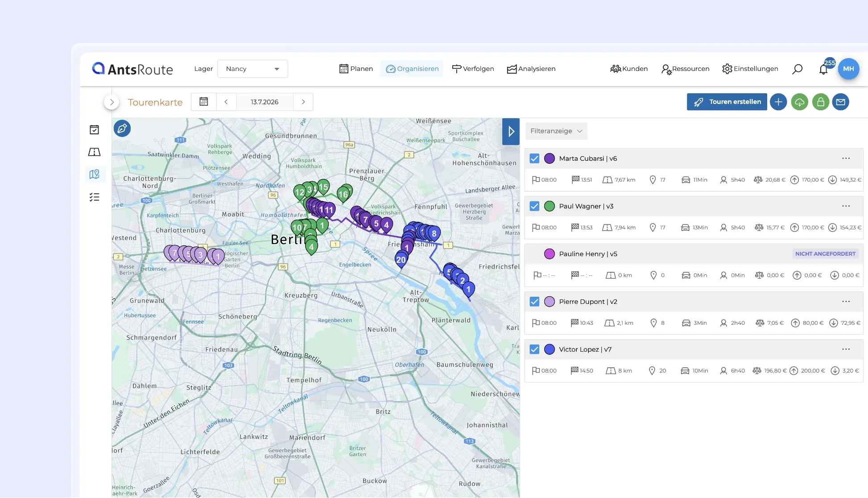
Task: Click the notification bell icon
Action: 823,69
